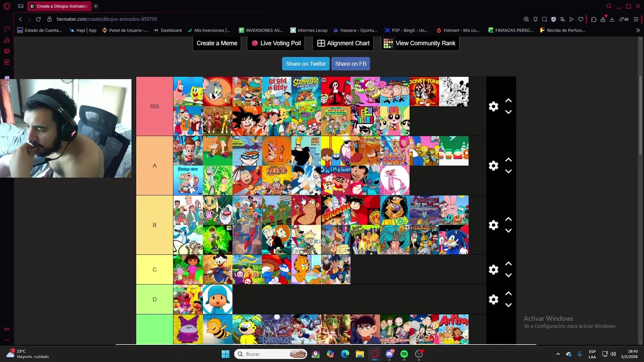Open the Alignment Chart
Image resolution: width=644 pixels, height=362 pixels.
[x=343, y=43]
